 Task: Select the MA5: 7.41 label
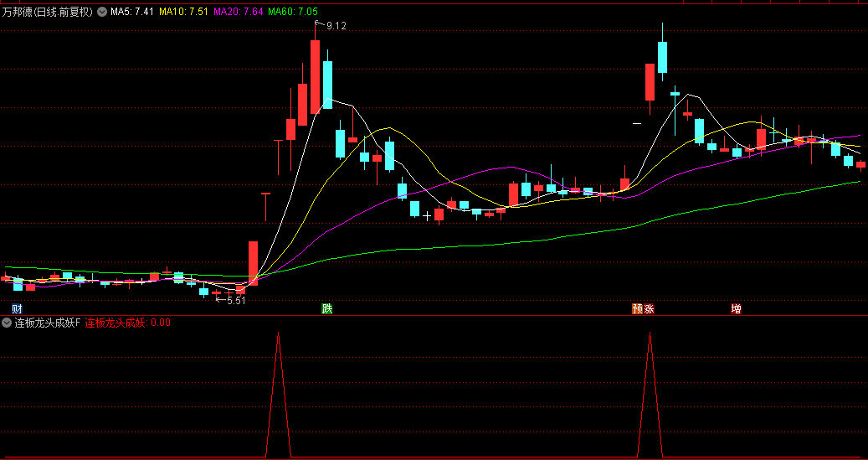pos(132,12)
